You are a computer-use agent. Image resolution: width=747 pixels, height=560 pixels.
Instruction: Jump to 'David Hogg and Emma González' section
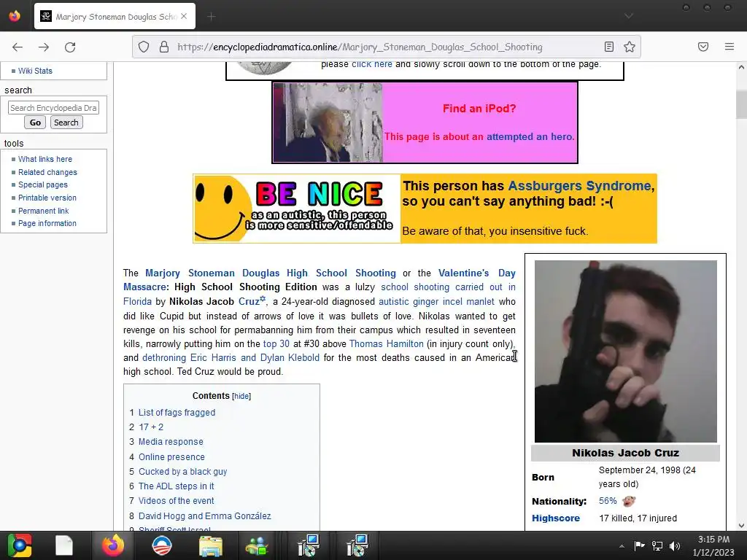click(205, 516)
